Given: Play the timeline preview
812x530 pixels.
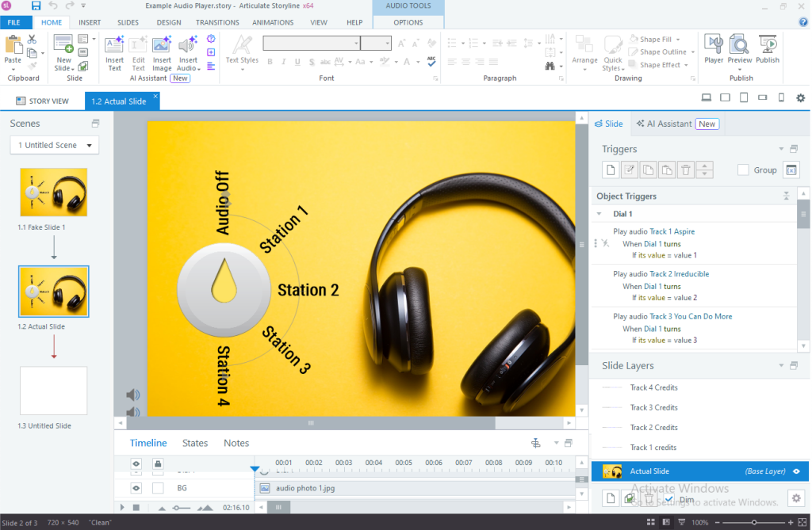Looking at the screenshot, I should 122,508.
